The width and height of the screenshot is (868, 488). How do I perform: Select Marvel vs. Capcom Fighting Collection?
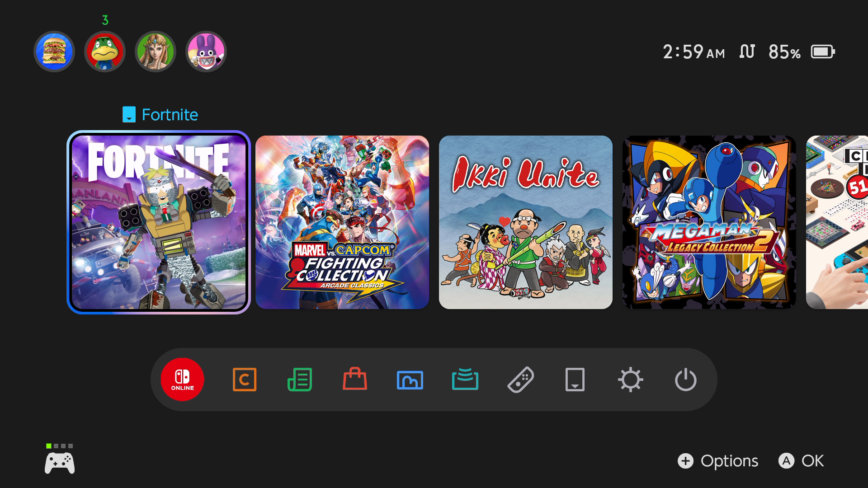342,222
